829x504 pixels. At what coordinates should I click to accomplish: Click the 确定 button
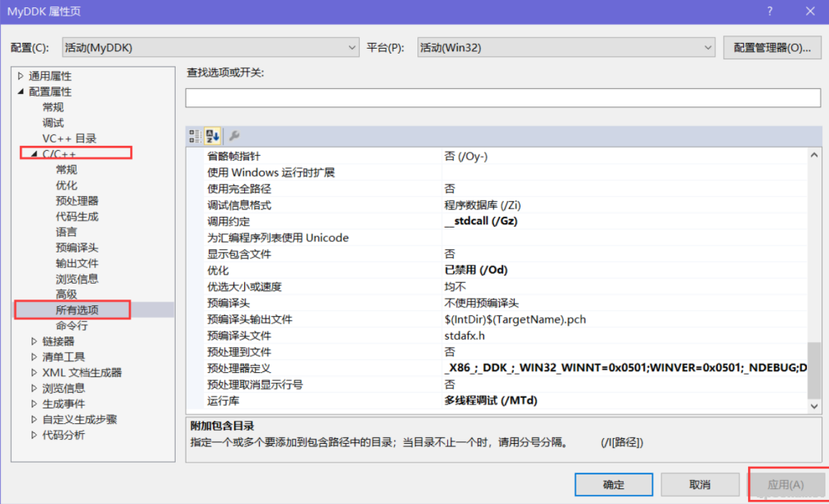click(613, 484)
